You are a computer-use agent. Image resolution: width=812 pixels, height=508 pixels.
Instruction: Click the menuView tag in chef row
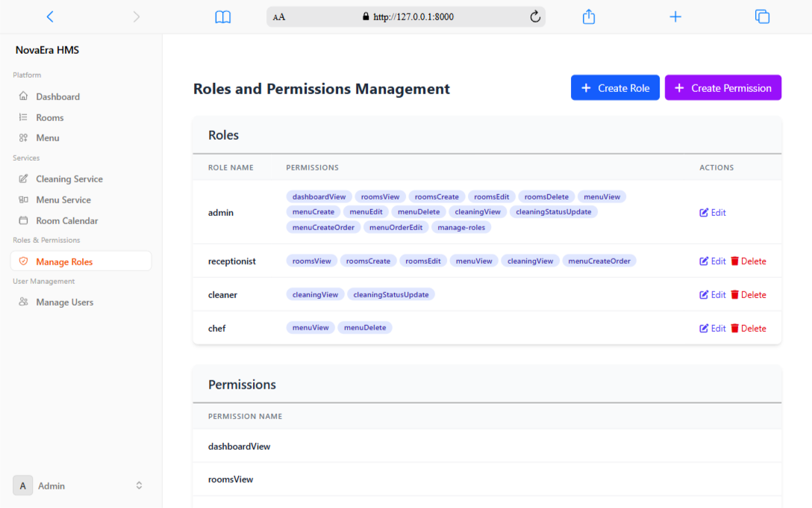pyautogui.click(x=310, y=328)
